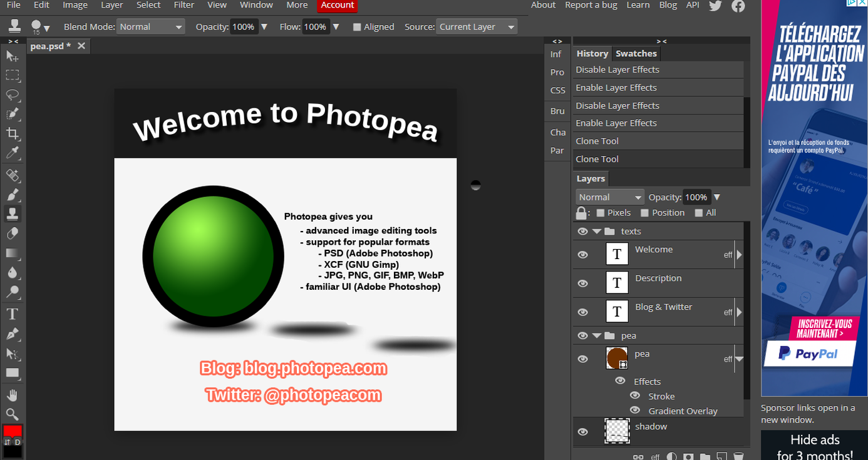Select the Rectangle Select tool

[12, 76]
